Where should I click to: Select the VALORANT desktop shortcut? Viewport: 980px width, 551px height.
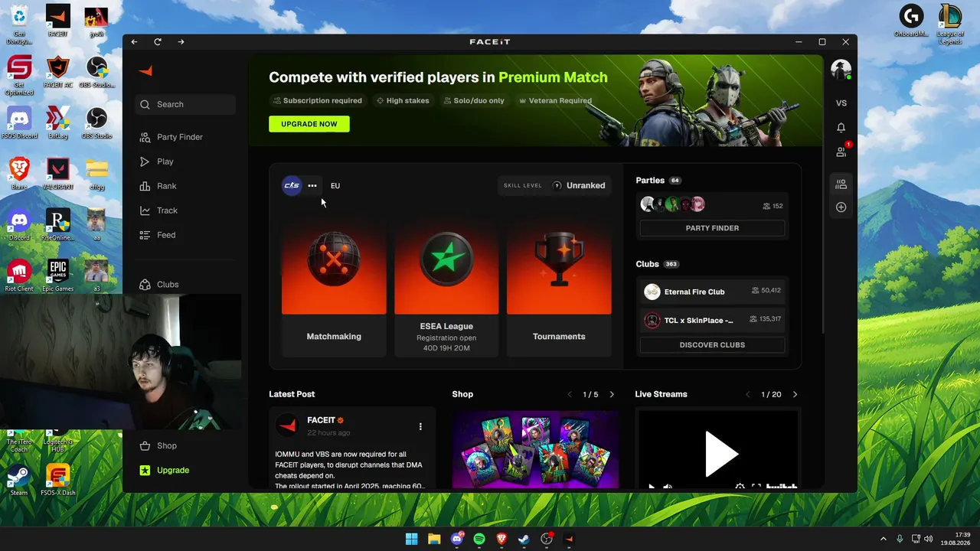[x=57, y=174]
